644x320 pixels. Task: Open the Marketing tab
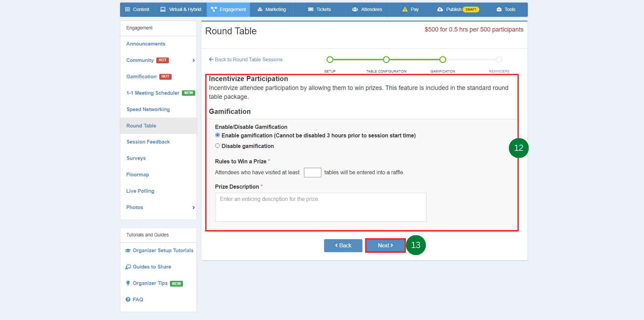272,9
